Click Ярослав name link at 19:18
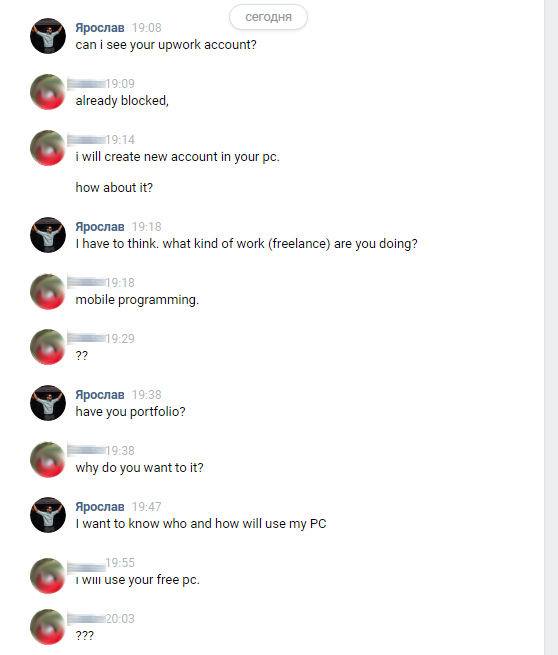 tap(100, 227)
